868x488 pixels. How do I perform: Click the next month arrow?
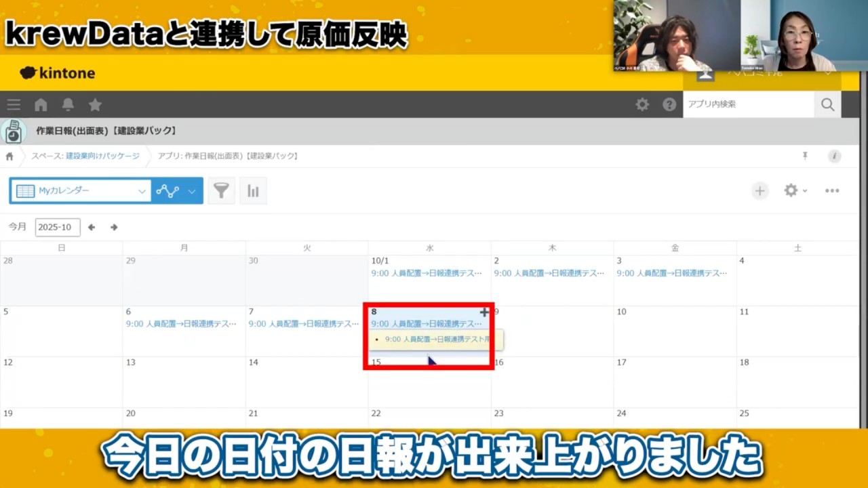114,227
